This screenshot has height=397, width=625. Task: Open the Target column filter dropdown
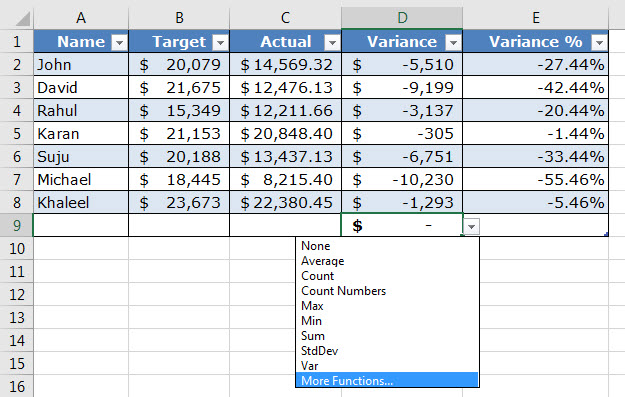point(220,42)
